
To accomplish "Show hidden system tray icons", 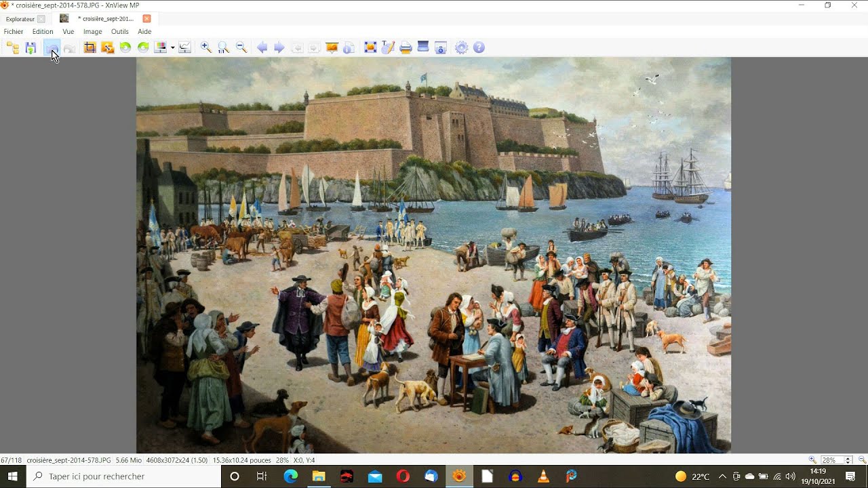I will pyautogui.click(x=723, y=476).
